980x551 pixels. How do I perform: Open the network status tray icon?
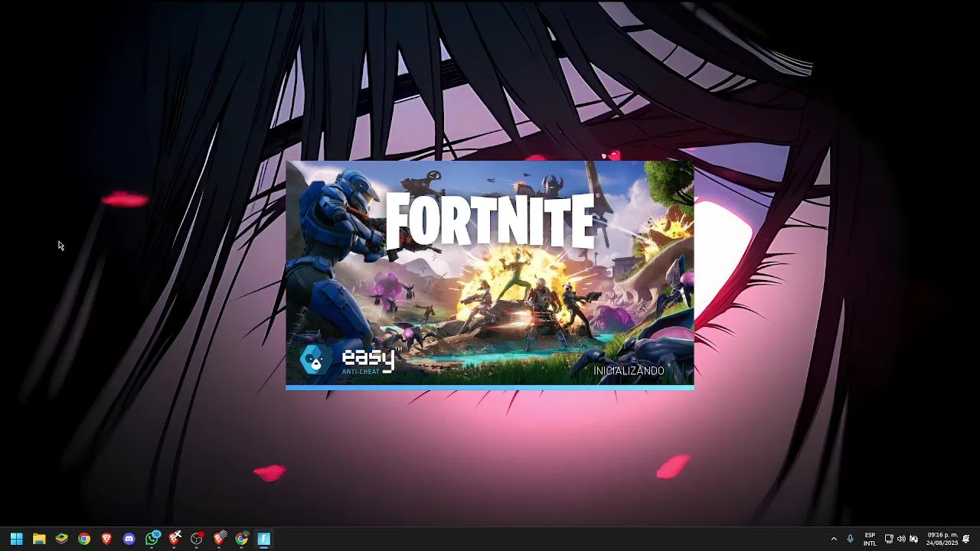(889, 539)
